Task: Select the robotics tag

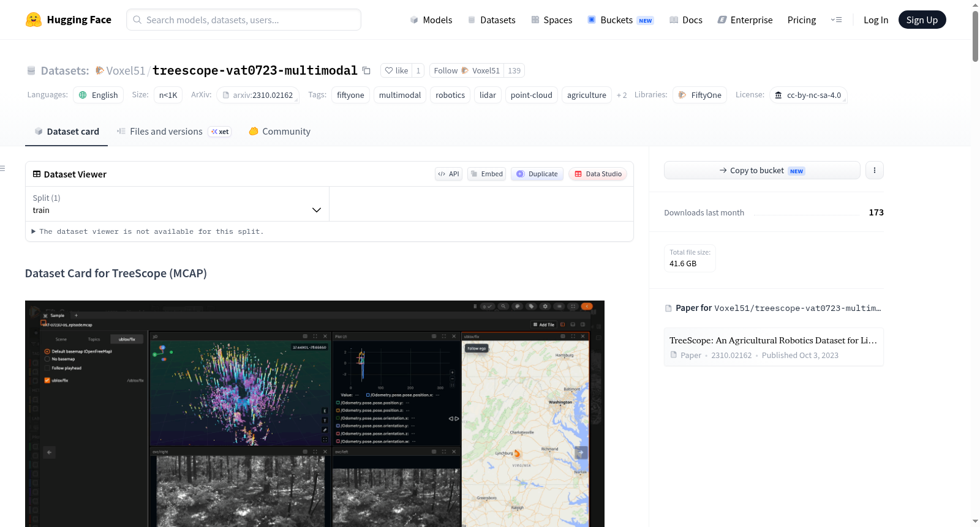Action: pos(450,95)
